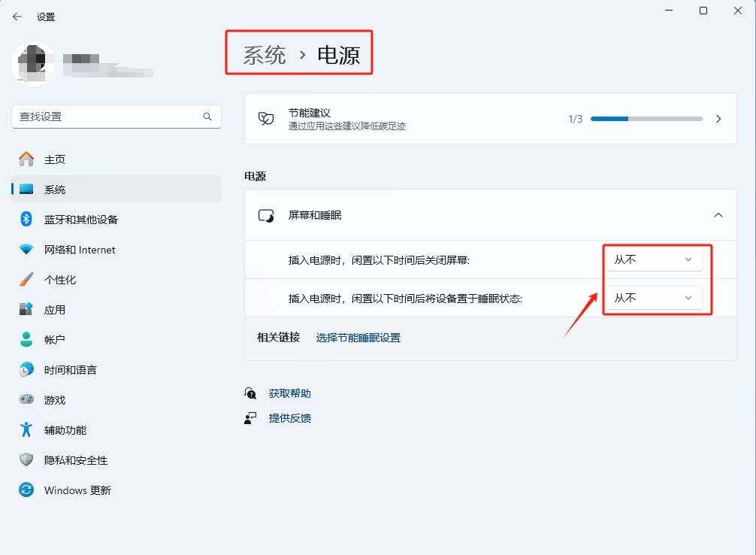
Task: Open the second 从不 sleep timeout dropdown
Action: point(653,298)
